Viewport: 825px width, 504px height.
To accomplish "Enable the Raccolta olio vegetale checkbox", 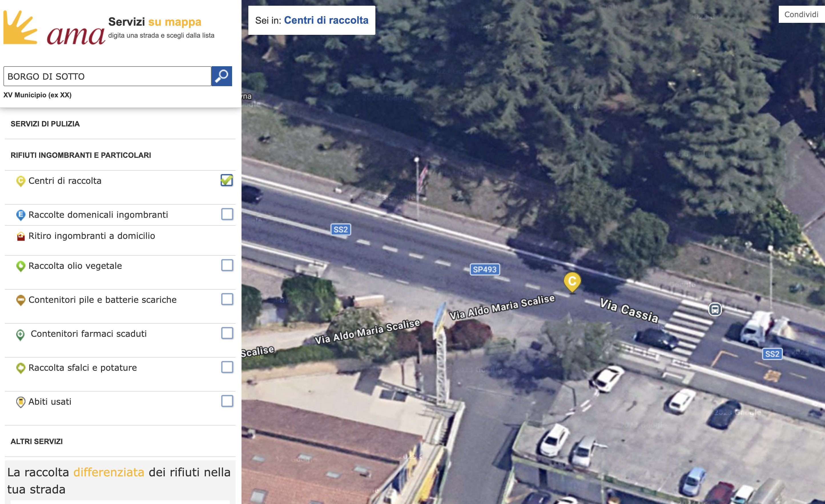I will (227, 265).
